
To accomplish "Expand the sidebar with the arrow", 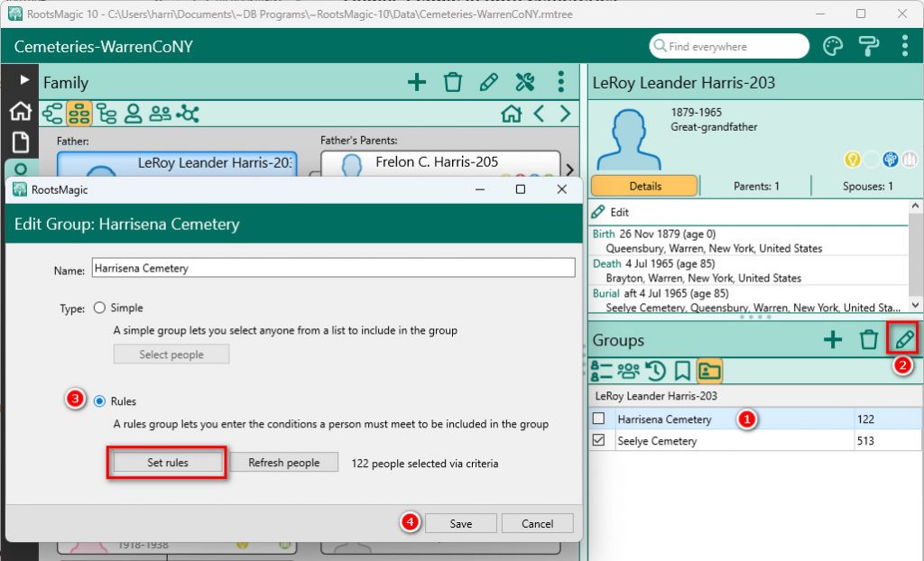I will pyautogui.click(x=23, y=79).
